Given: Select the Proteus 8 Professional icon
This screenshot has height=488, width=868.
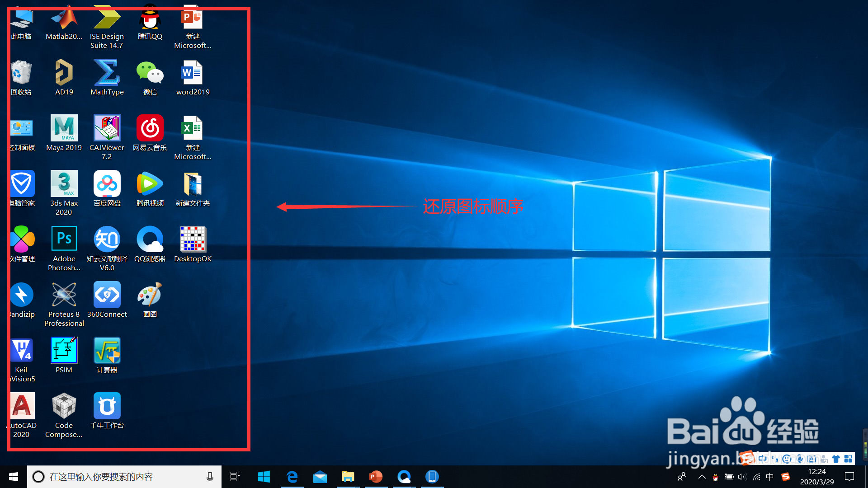Looking at the screenshot, I should pos(64,295).
